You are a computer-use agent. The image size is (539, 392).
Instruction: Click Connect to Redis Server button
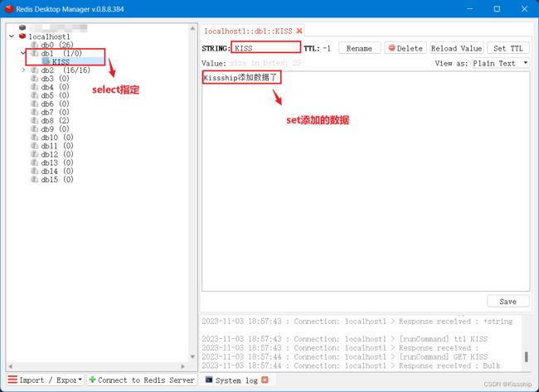141,380
